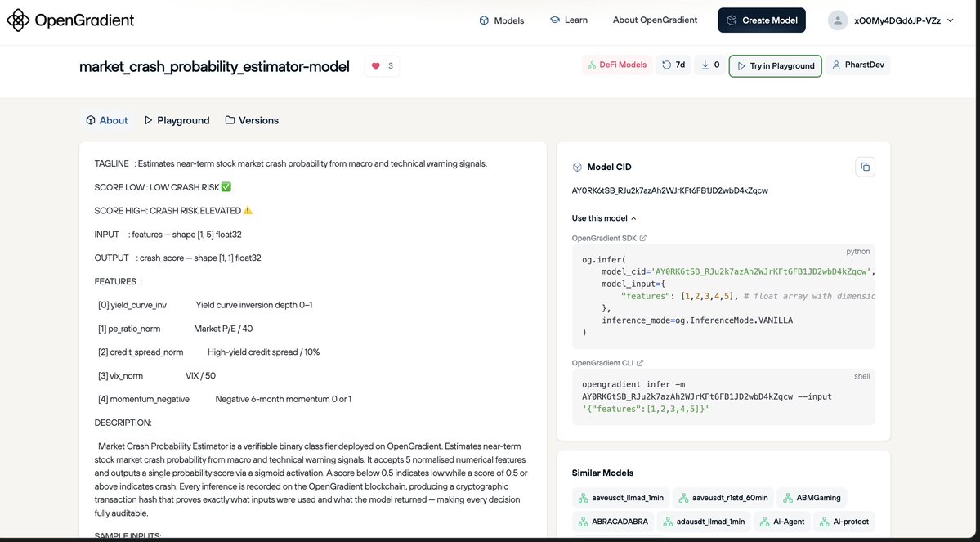The width and height of the screenshot is (980, 542).
Task: Click the account username xO0My4DGd6JP-VZz
Action: (x=897, y=20)
